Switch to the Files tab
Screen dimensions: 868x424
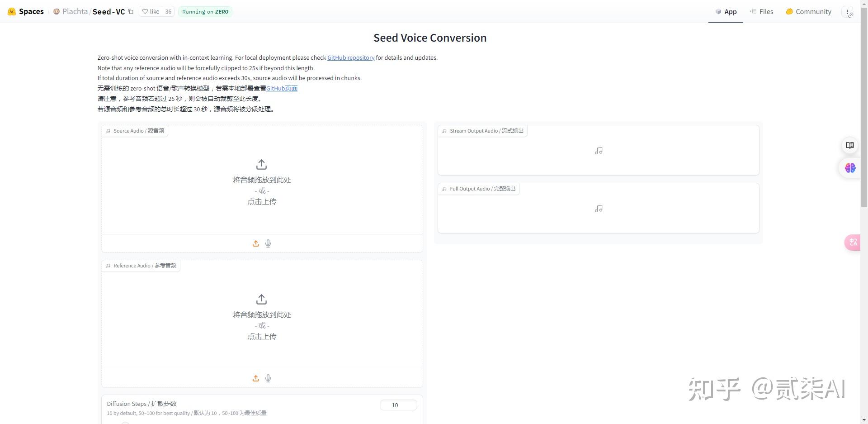click(x=761, y=11)
